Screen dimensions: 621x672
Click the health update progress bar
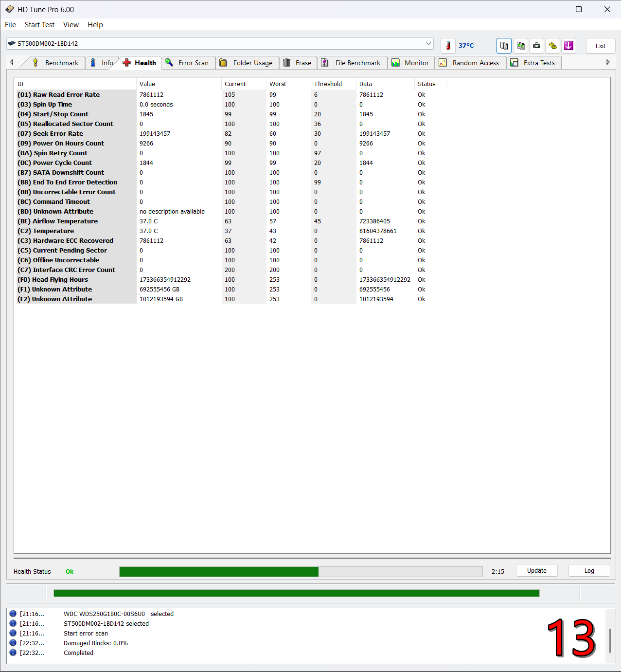click(301, 572)
